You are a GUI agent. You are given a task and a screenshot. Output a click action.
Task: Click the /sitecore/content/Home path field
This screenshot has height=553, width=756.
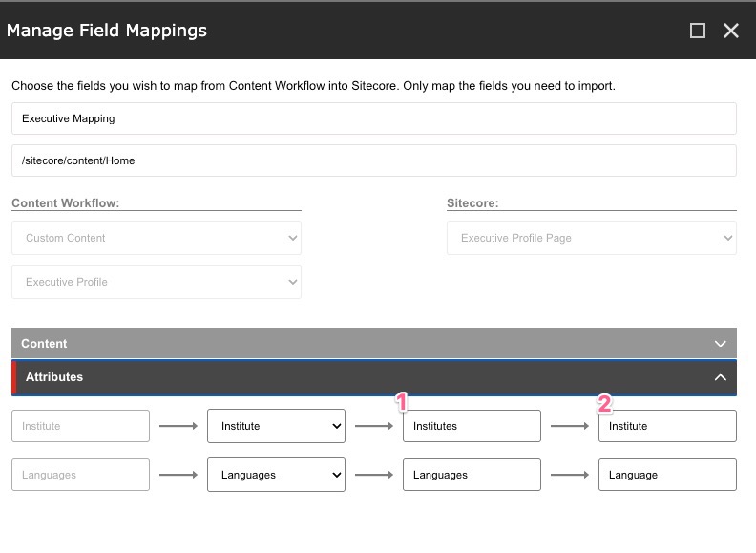pos(373,160)
